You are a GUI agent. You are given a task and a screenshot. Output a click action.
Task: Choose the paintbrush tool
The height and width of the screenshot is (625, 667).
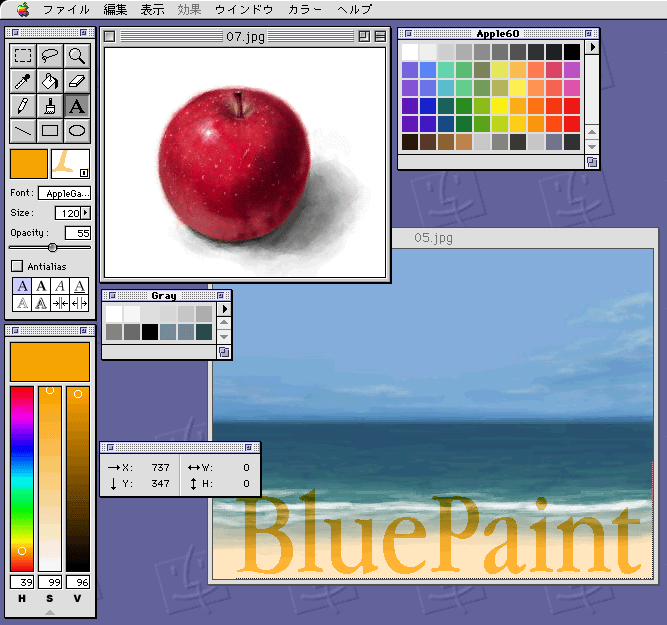(x=50, y=106)
